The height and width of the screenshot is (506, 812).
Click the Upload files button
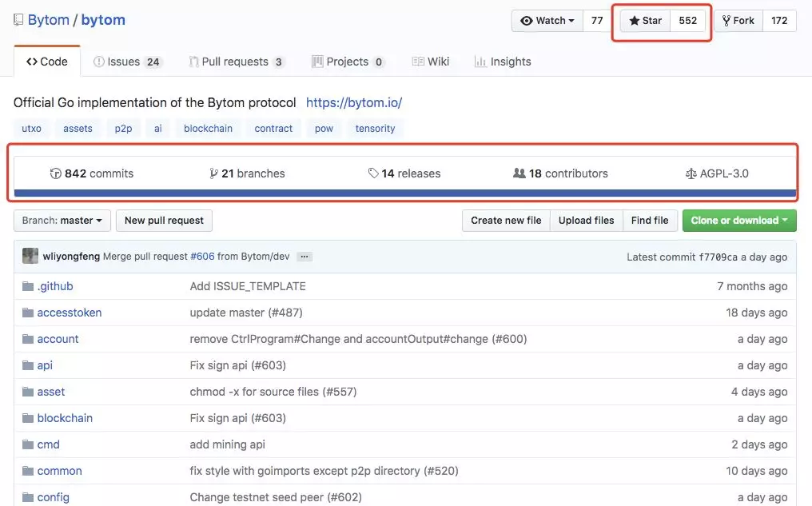point(586,221)
